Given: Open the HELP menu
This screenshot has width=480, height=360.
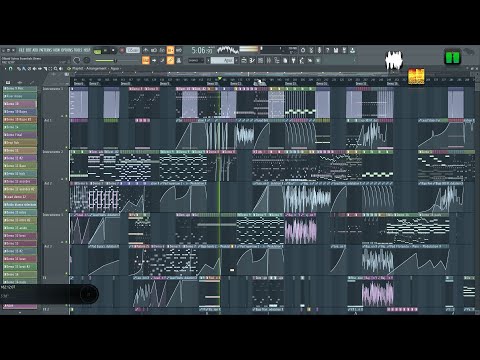Looking at the screenshot, I should pyautogui.click(x=87, y=50).
